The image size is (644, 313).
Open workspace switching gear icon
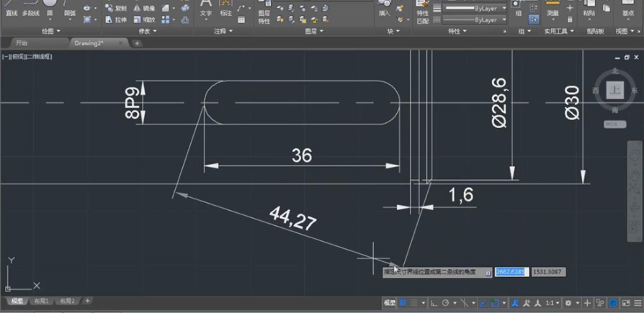(568, 303)
